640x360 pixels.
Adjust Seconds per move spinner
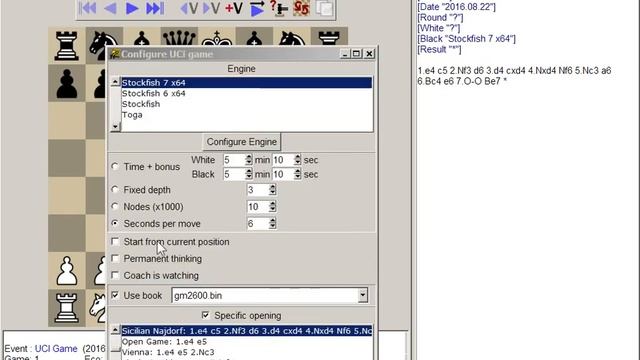point(272,224)
